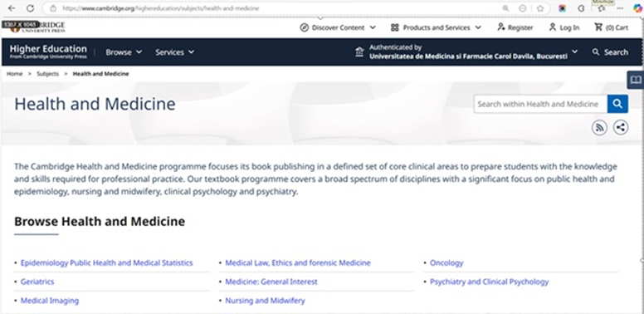The image size is (644, 314).
Task: Open the RSS feed icon
Action: click(x=600, y=127)
